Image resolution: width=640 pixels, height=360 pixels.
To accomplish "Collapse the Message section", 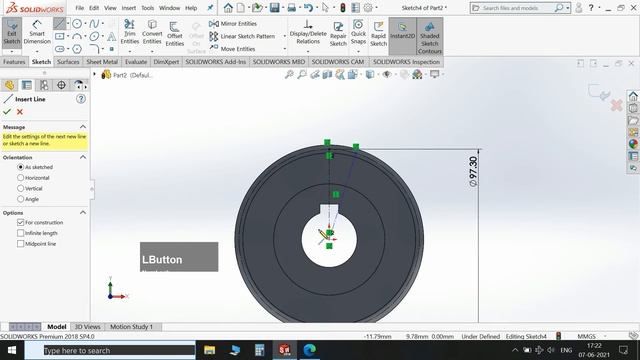I will pos(83,127).
